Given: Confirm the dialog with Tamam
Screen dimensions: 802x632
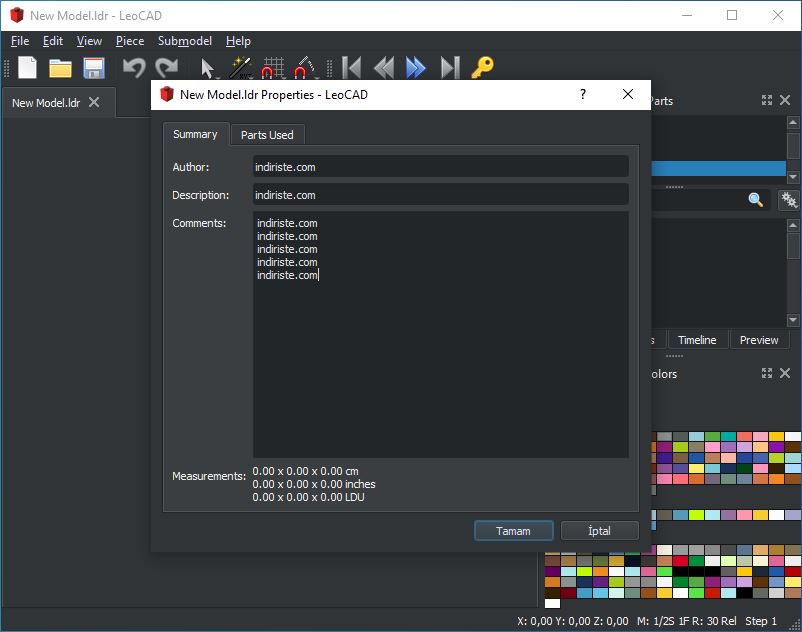Looking at the screenshot, I should tap(514, 531).
